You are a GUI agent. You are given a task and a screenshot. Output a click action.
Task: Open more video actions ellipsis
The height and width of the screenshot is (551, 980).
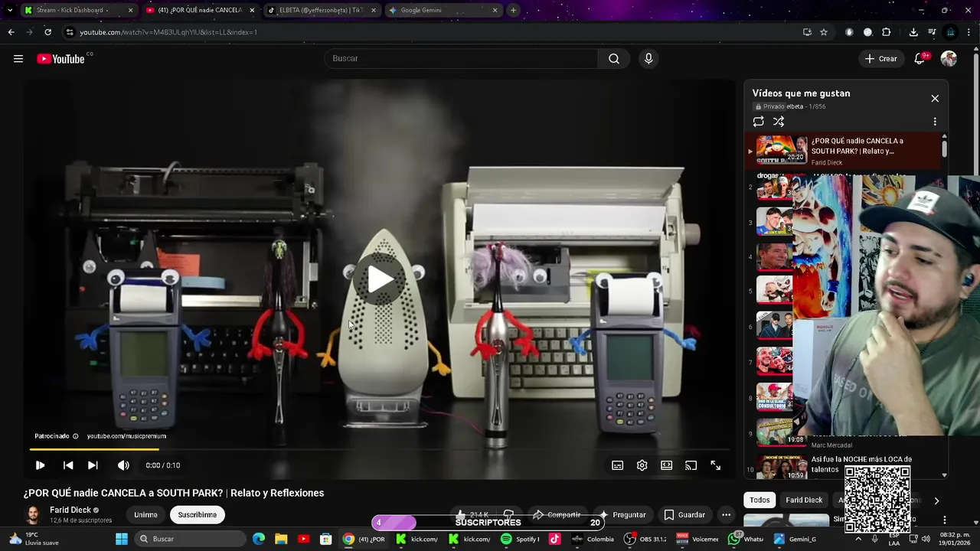coord(726,515)
